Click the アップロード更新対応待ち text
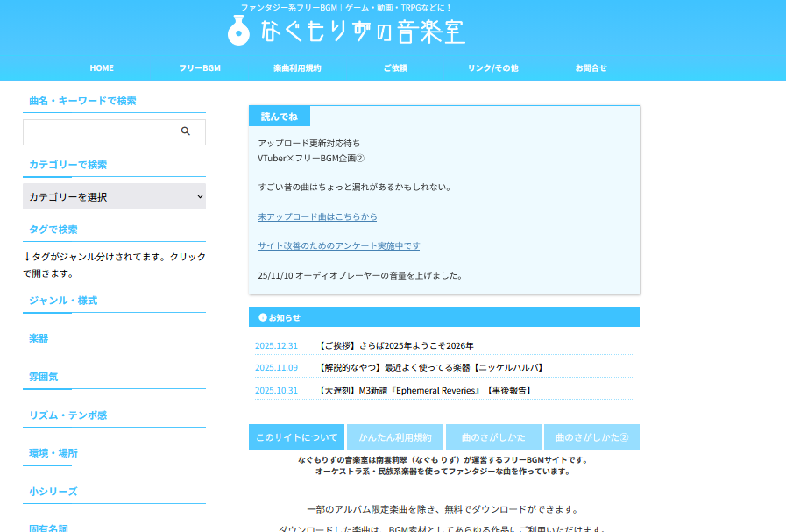This screenshot has width=786, height=532. pos(308,144)
